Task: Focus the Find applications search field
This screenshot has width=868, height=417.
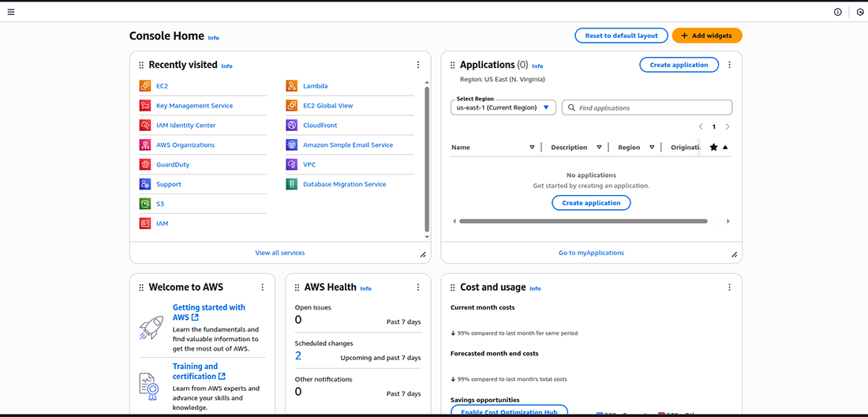Action: coord(647,107)
